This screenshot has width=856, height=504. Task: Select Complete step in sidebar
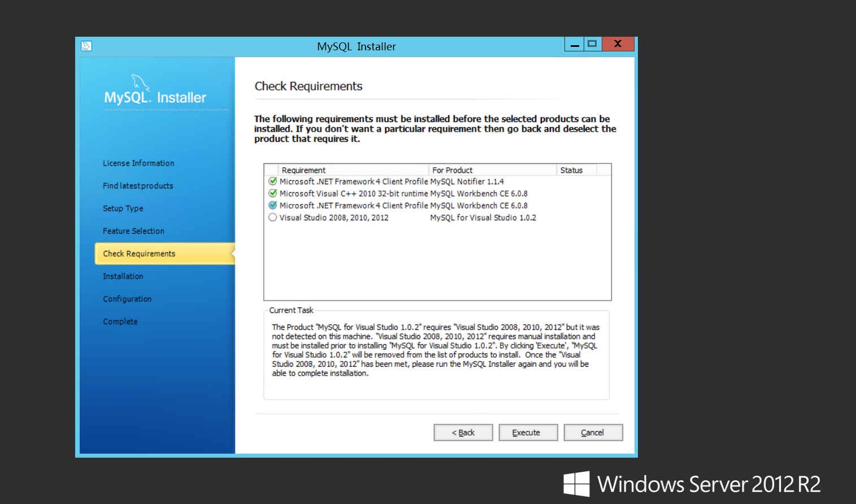click(x=120, y=321)
